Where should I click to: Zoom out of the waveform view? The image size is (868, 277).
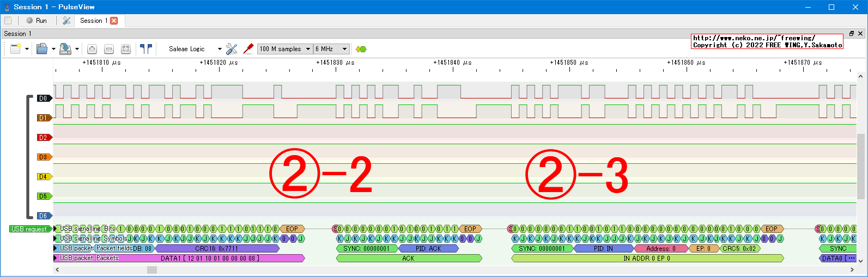109,49
